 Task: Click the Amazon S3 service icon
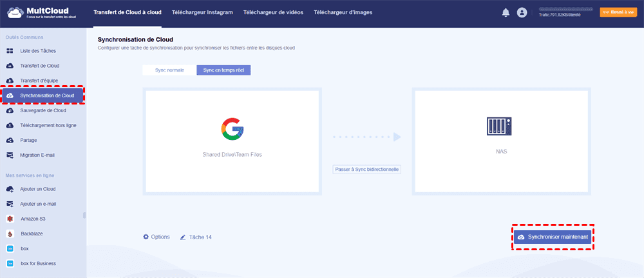pyautogui.click(x=10, y=219)
